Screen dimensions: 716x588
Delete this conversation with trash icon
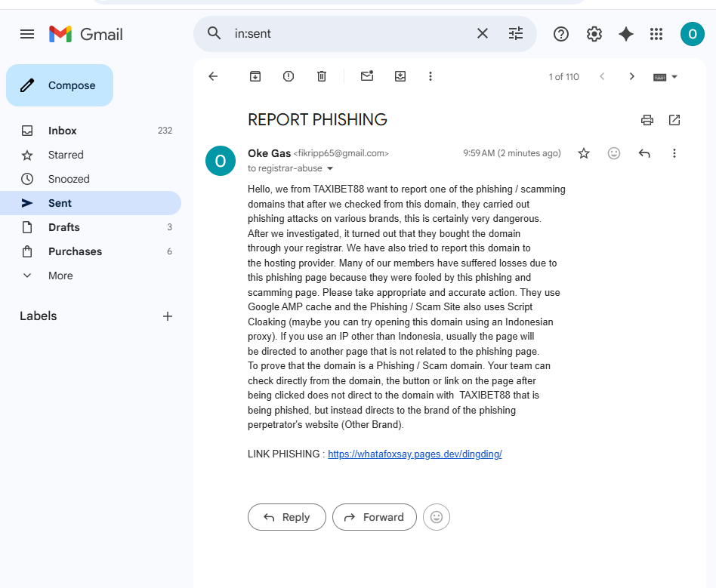coord(322,76)
